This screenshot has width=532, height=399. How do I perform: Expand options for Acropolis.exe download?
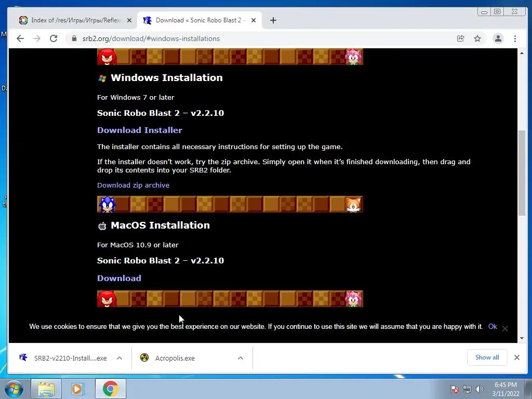(x=241, y=358)
